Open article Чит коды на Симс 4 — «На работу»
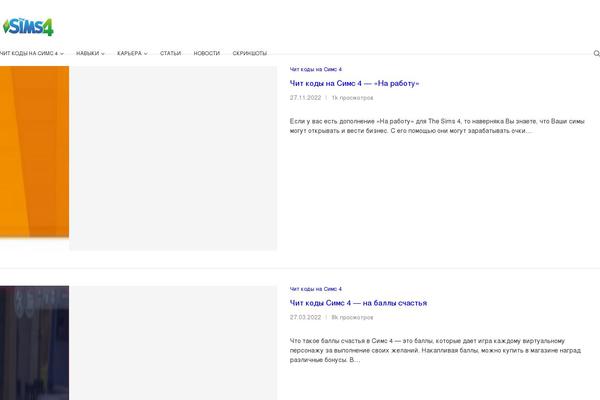The height and width of the screenshot is (400, 600). pyautogui.click(x=354, y=83)
